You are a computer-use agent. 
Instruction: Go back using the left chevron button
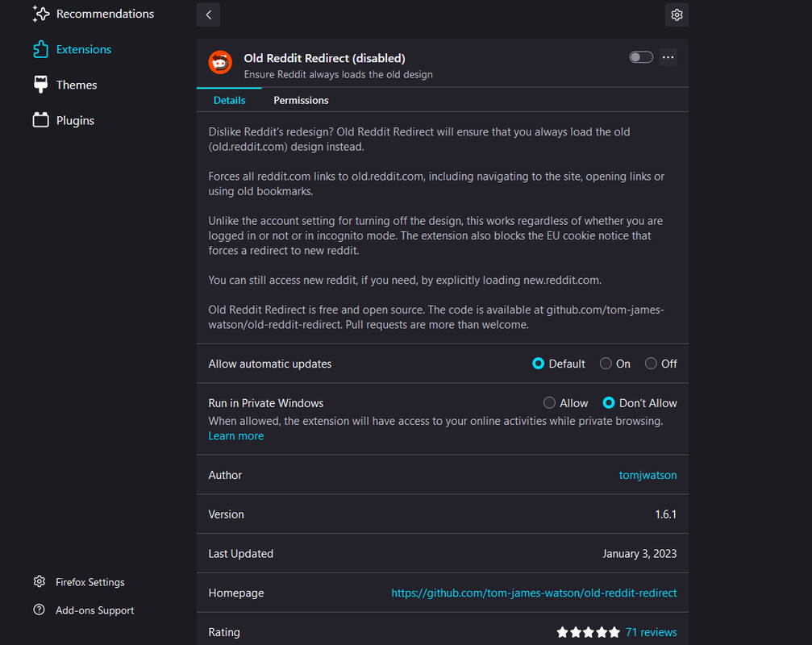click(x=208, y=15)
